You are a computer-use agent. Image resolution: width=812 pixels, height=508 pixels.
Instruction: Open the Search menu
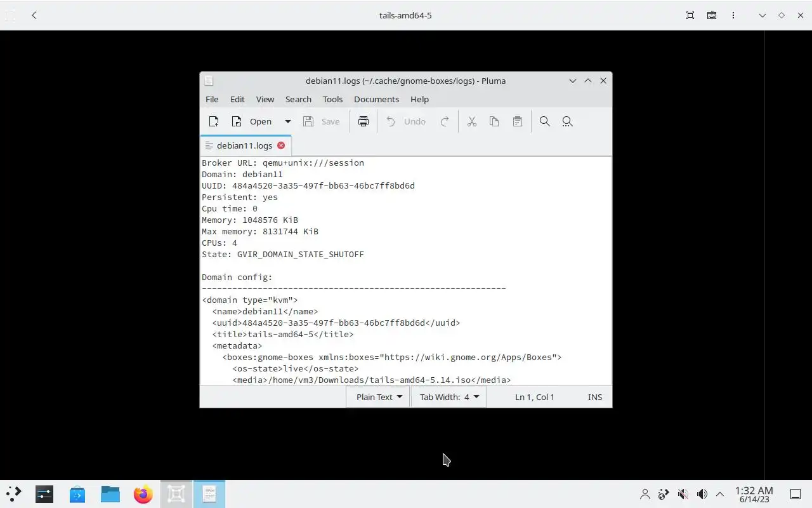tap(298, 99)
